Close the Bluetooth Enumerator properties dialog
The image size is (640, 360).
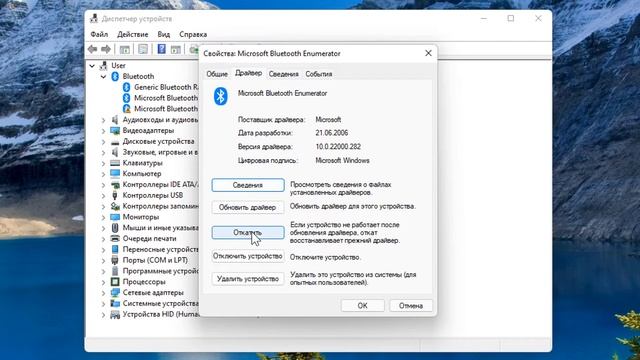tap(428, 53)
